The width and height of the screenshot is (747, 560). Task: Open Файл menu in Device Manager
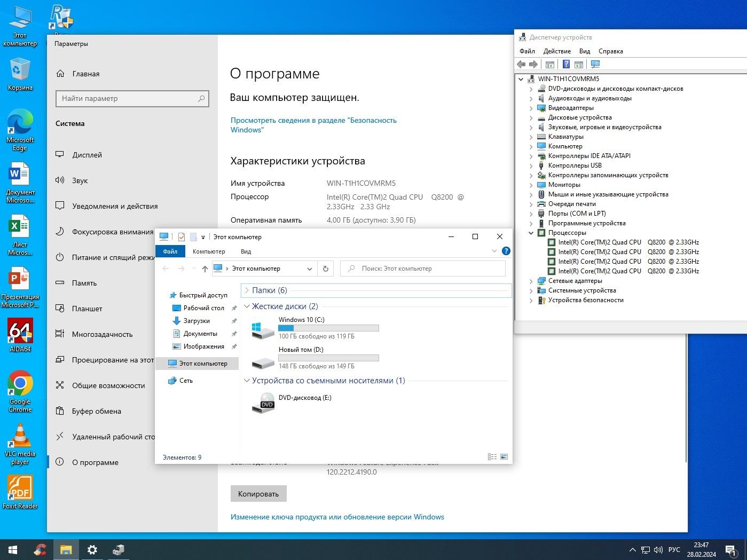(x=527, y=51)
